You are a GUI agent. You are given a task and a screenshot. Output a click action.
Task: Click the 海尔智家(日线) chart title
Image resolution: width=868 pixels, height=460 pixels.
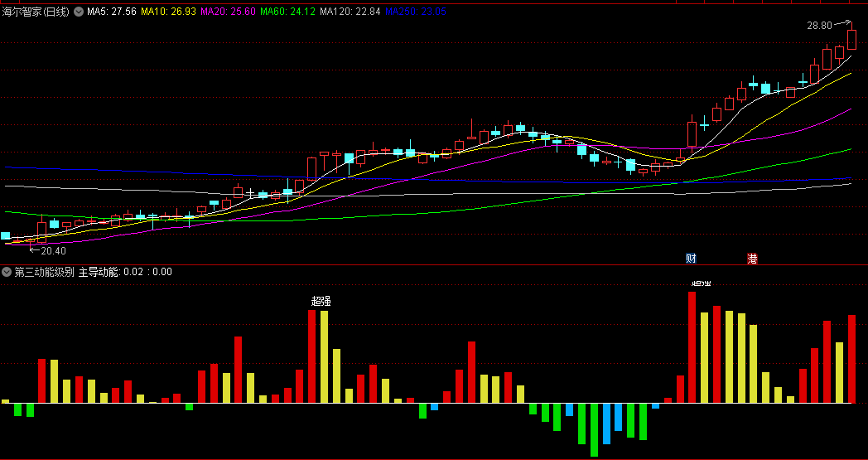pos(36,12)
